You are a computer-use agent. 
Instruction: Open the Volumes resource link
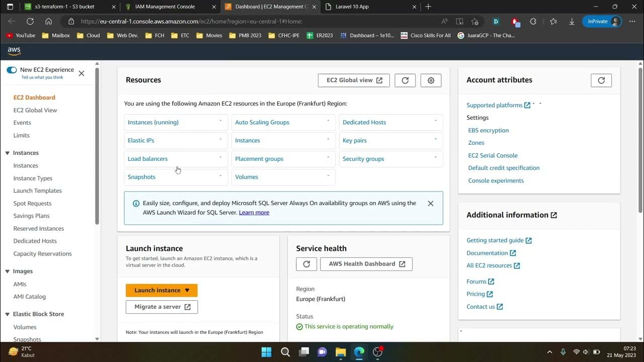click(247, 177)
